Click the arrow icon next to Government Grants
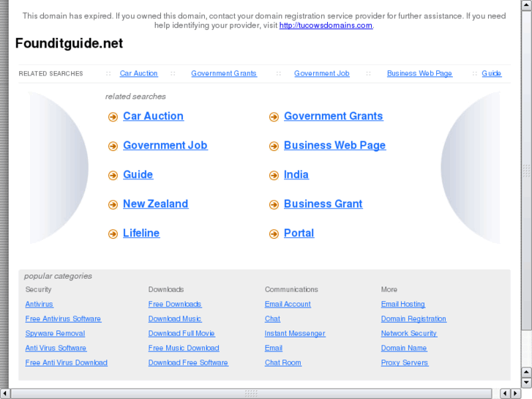Image resolution: width=532 pixels, height=399 pixels. [274, 117]
